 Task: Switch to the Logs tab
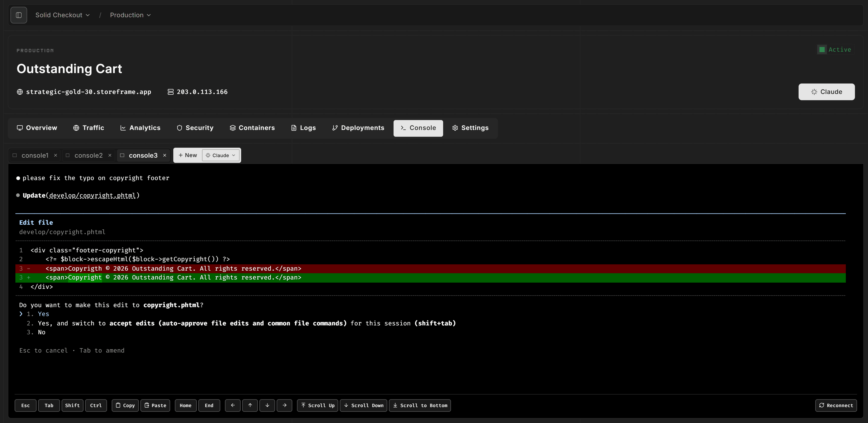303,128
